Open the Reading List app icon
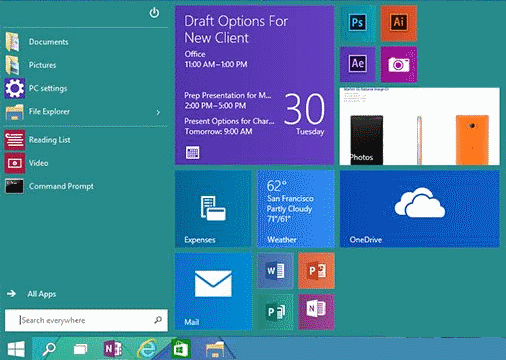 (x=15, y=140)
